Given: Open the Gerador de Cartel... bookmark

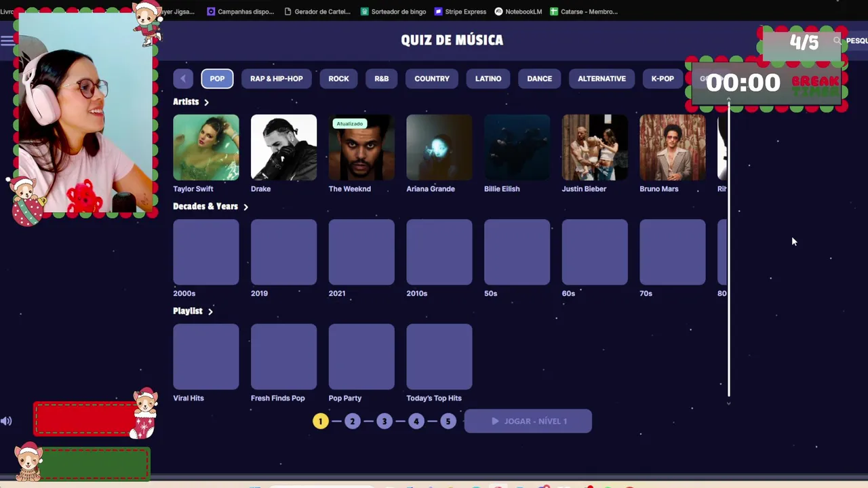Looking at the screenshot, I should click(318, 12).
